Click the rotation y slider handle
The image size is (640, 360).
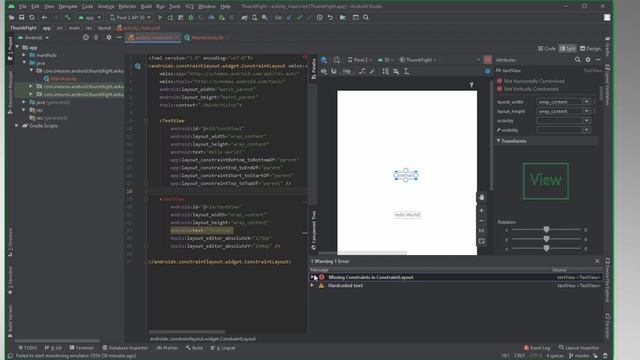546,239
